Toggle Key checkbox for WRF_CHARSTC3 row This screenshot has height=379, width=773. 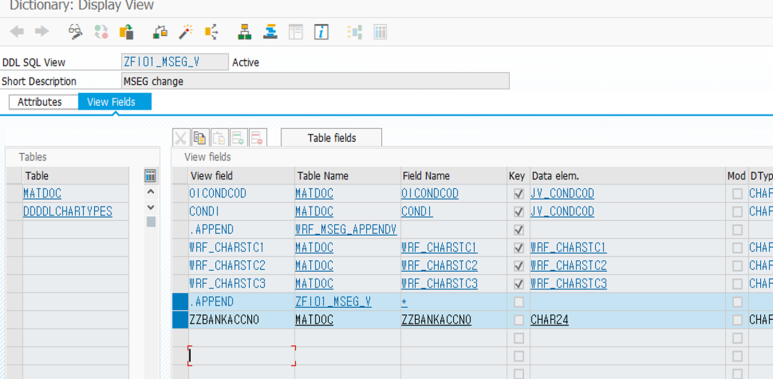[518, 284]
